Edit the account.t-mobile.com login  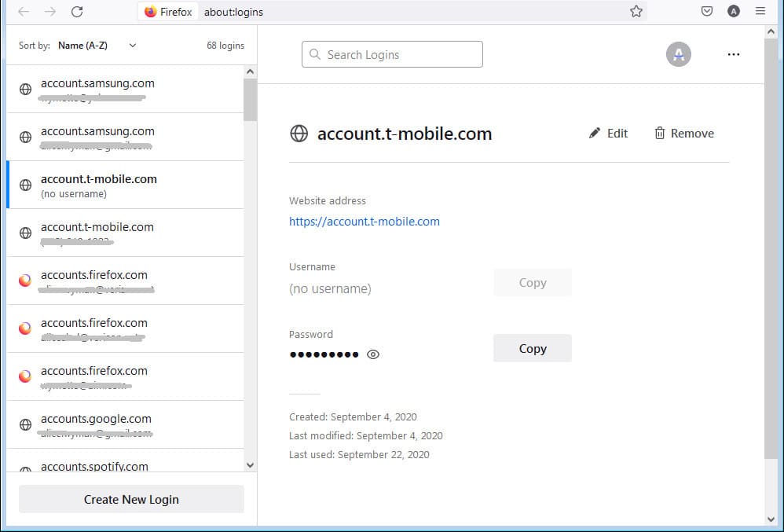point(608,134)
